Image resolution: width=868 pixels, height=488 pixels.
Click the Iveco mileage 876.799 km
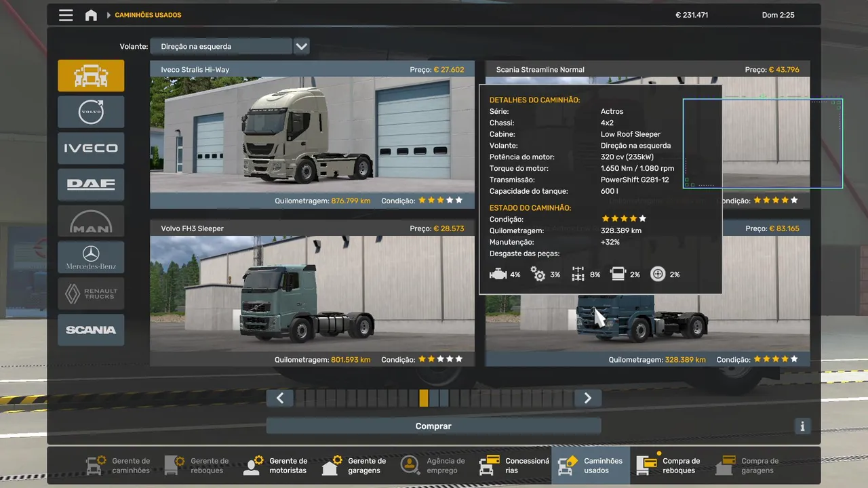[351, 201]
